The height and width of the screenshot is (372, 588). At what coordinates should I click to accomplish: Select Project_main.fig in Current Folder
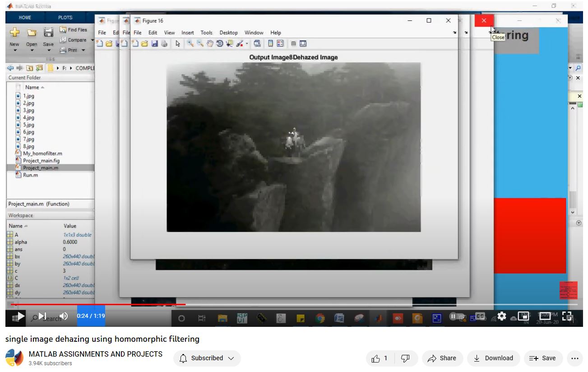pyautogui.click(x=41, y=161)
